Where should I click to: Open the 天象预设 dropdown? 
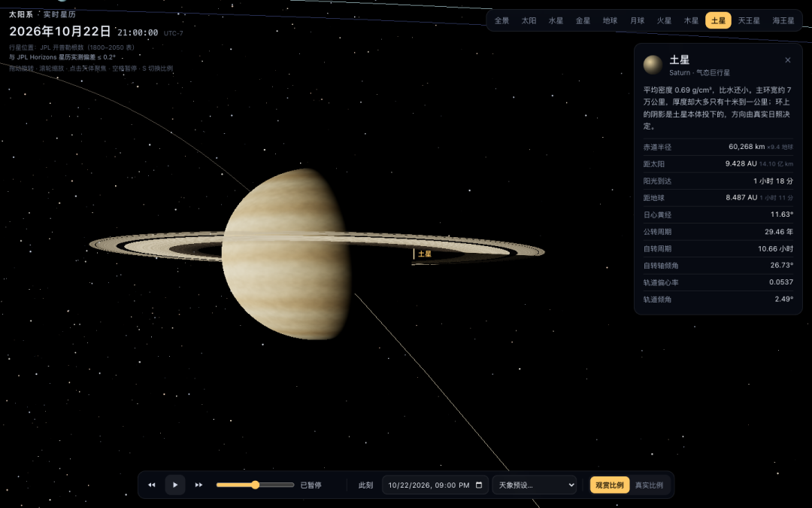(535, 485)
